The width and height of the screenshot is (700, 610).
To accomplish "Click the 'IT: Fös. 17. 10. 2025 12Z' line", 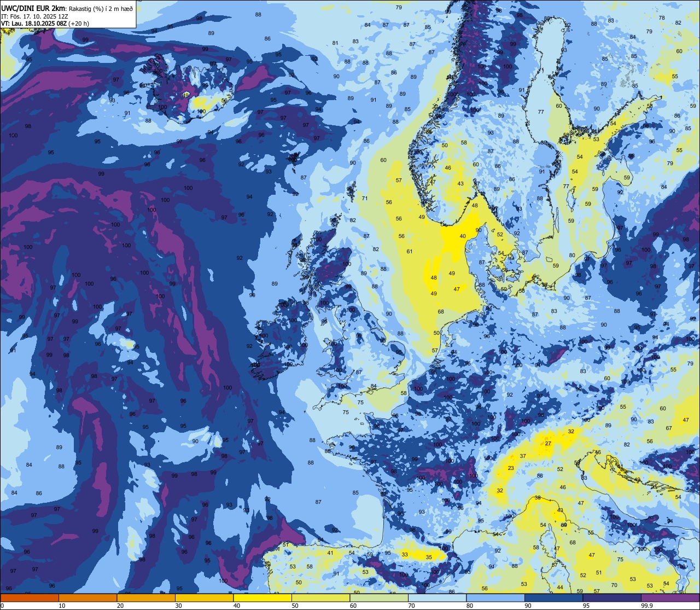I will click(x=34, y=16).
